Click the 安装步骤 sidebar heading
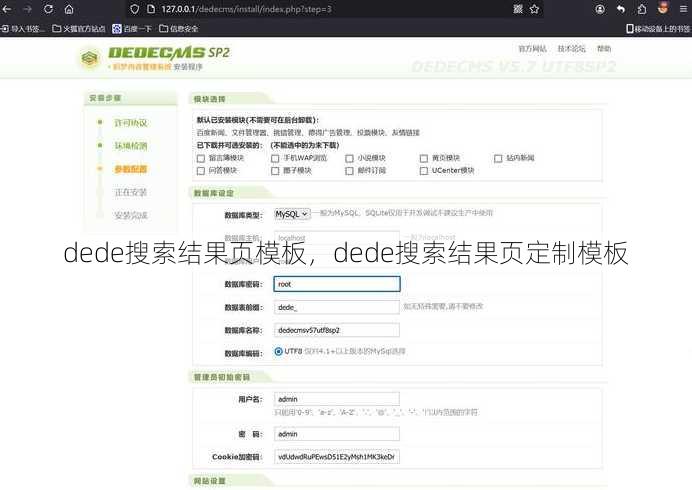Screen dimensions: 692x490 click(x=105, y=98)
